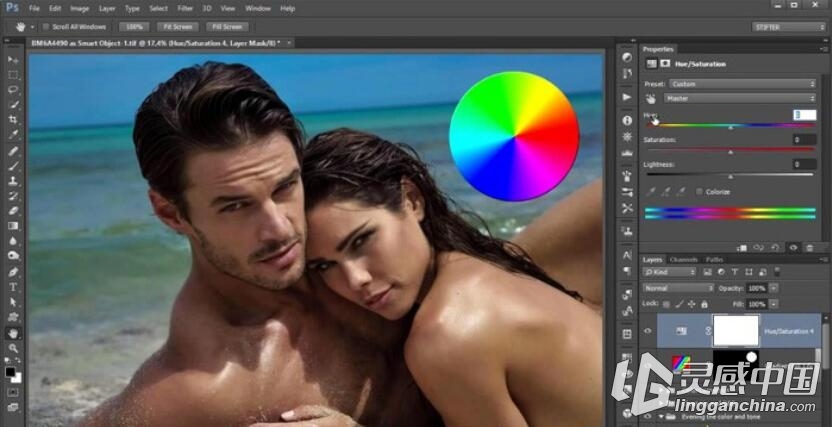This screenshot has height=427, width=832.
Task: Select the Lasso tool
Action: [13, 90]
